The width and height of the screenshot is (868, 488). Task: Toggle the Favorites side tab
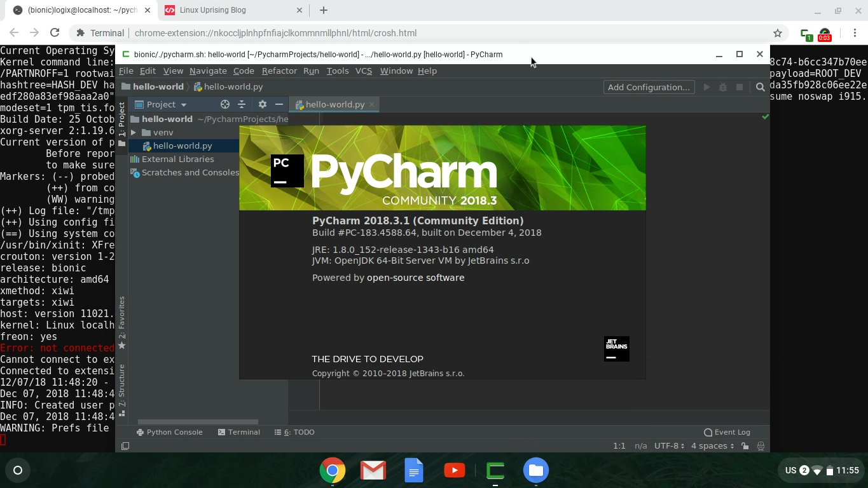[123, 315]
